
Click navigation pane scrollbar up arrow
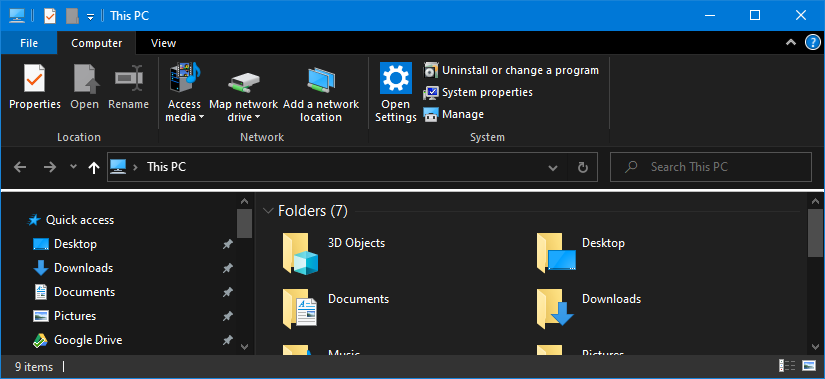coord(244,201)
